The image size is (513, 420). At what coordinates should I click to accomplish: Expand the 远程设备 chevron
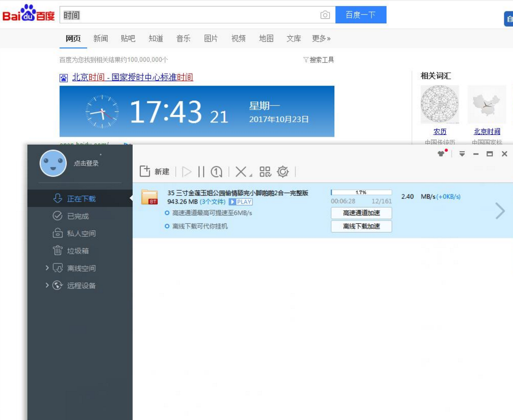pyautogui.click(x=47, y=285)
